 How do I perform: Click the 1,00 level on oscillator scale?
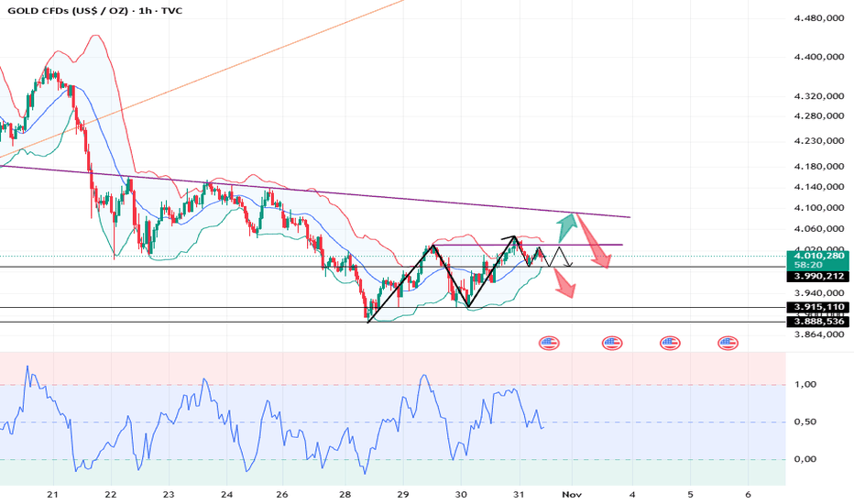(x=805, y=384)
